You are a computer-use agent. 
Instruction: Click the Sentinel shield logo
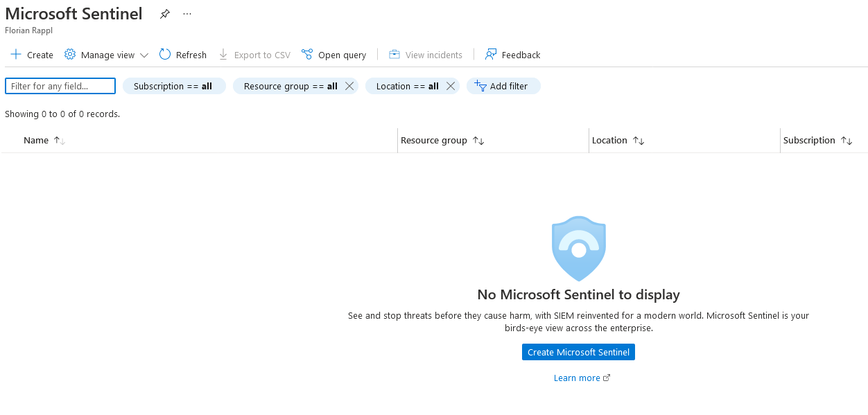click(579, 249)
